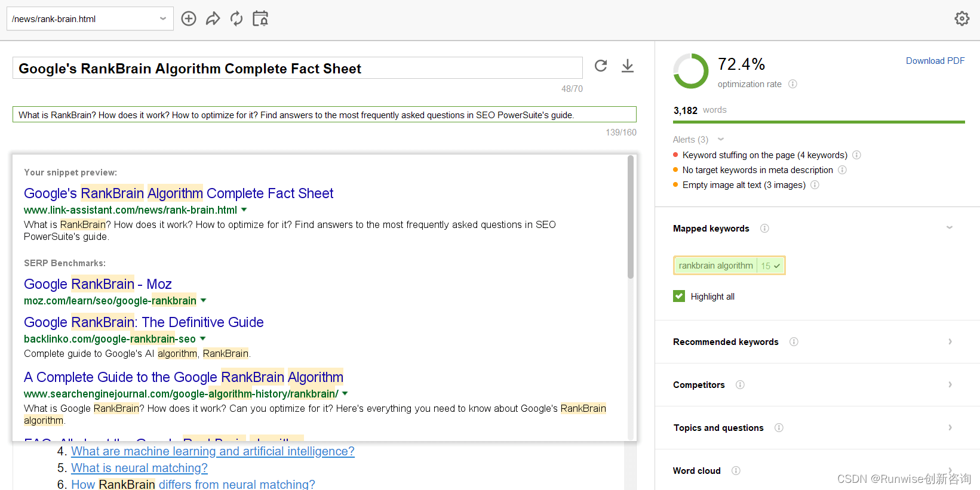Open the moz.com URL dropdown arrow
This screenshot has height=490, width=980.
tap(203, 301)
